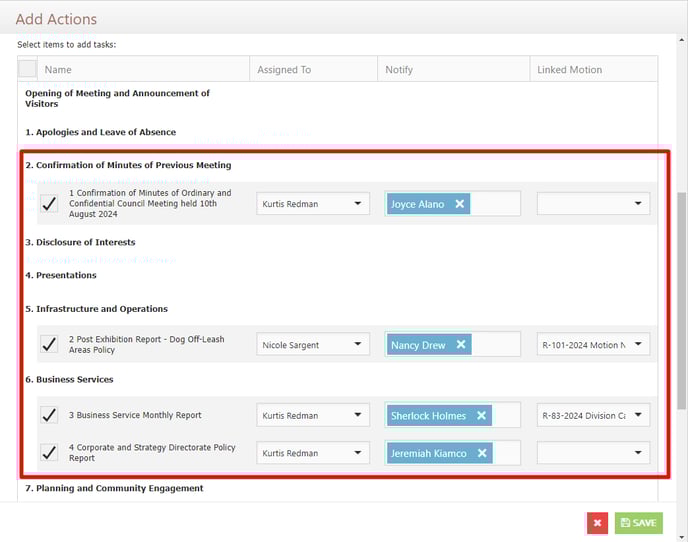Select heading 3. Disclosure of Interests

tap(80, 242)
